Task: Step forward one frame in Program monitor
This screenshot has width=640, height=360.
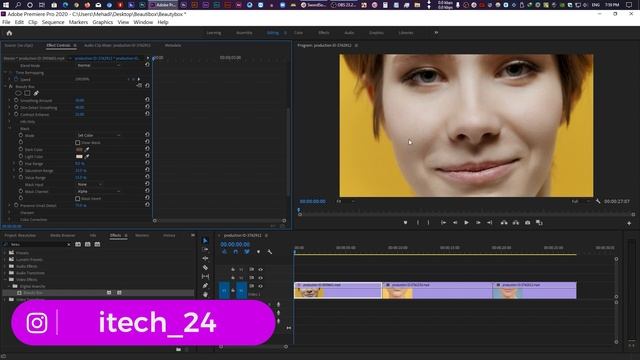Action: tap(478, 223)
